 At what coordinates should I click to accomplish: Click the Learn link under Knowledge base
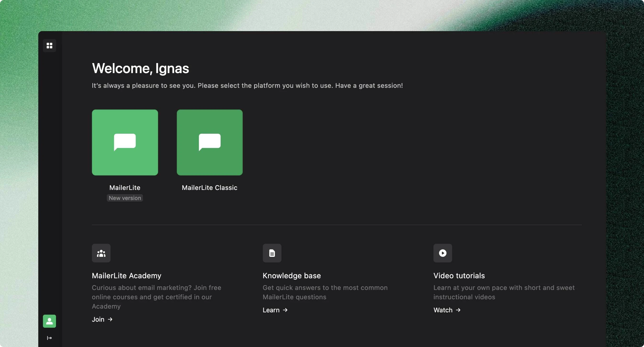click(x=271, y=310)
